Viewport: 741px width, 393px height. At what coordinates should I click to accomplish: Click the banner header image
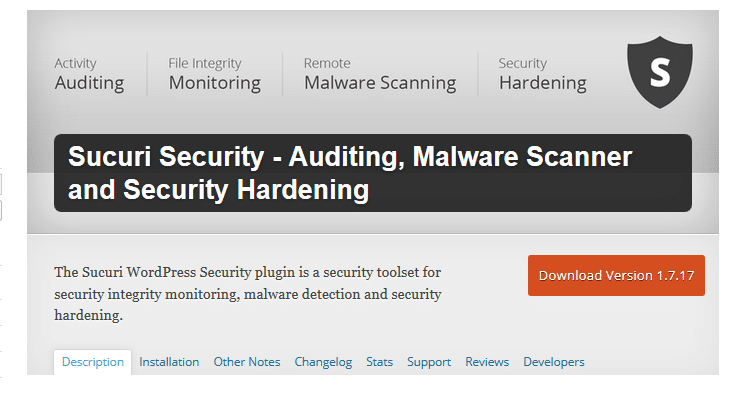(x=373, y=122)
